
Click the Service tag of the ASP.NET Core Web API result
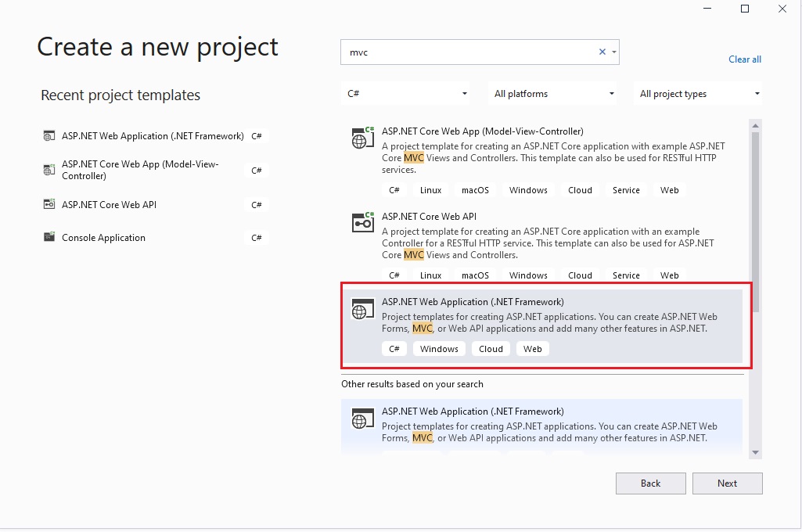coord(626,275)
